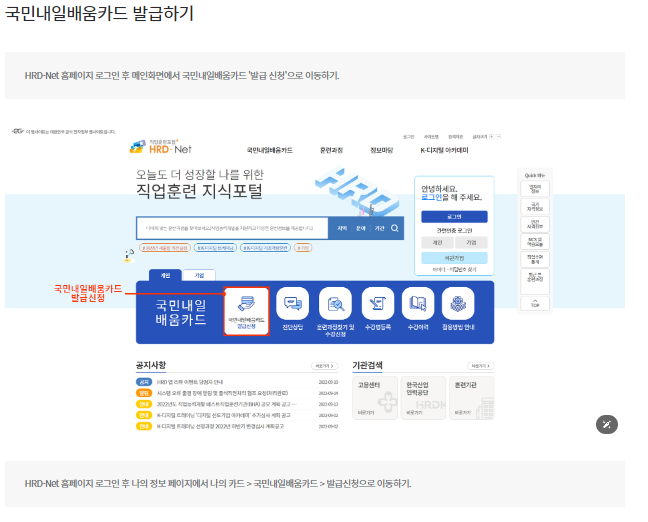648x522 pixels.
Task: Open the 한국산업인력공단 card
Action: (423, 398)
